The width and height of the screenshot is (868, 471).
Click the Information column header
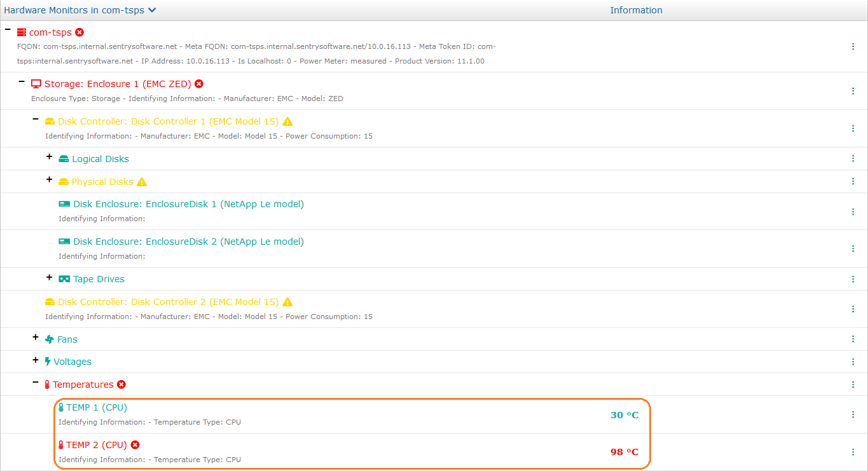pyautogui.click(x=636, y=10)
